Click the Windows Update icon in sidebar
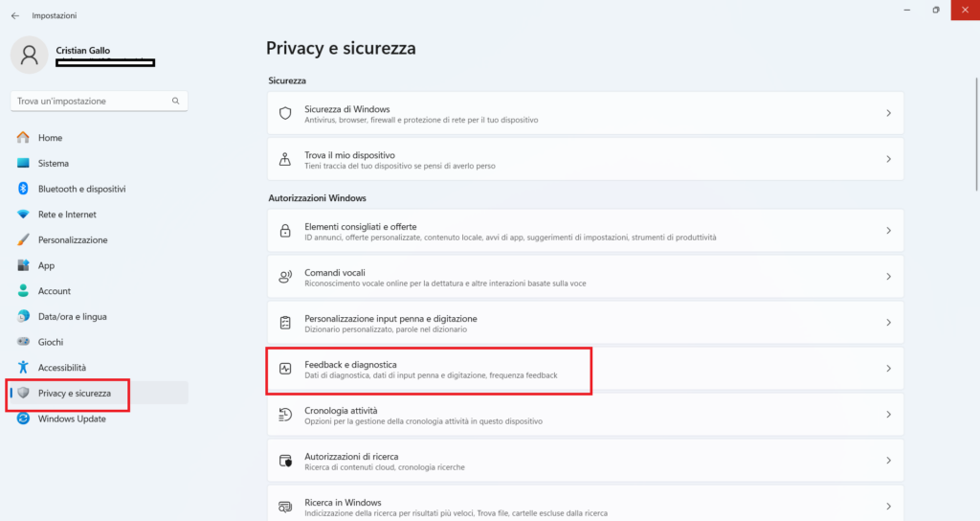980x521 pixels. [24, 419]
